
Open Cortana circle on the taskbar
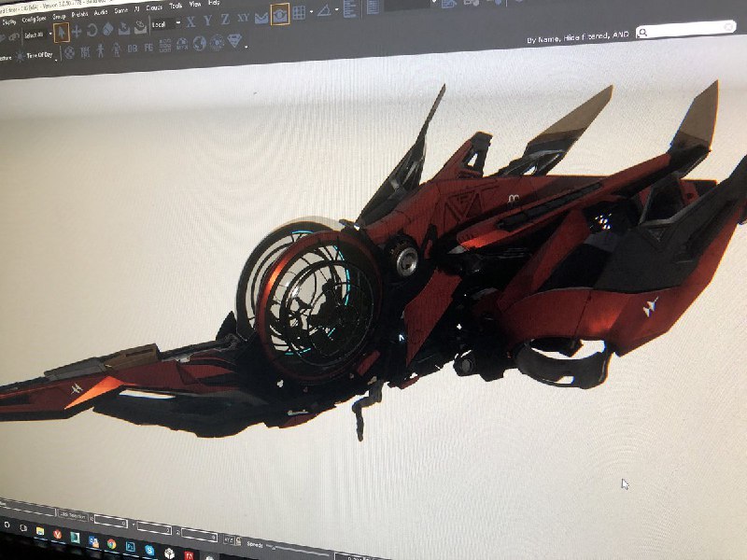coord(7,525)
